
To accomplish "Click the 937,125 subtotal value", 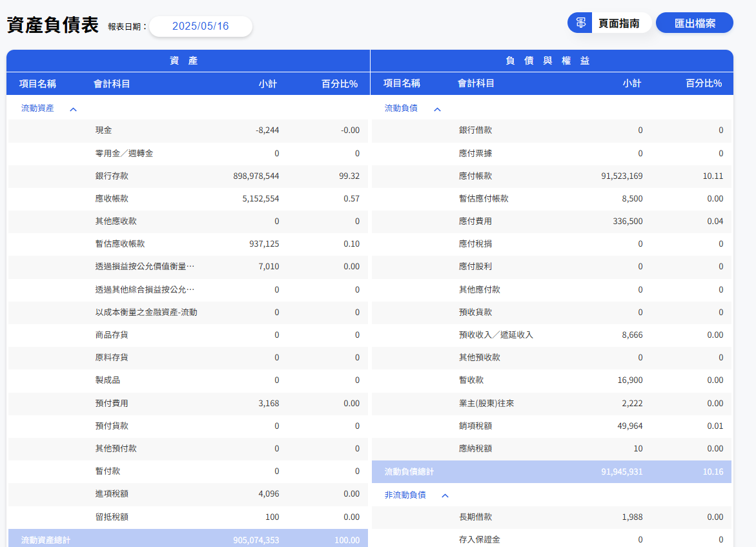I will [x=264, y=244].
